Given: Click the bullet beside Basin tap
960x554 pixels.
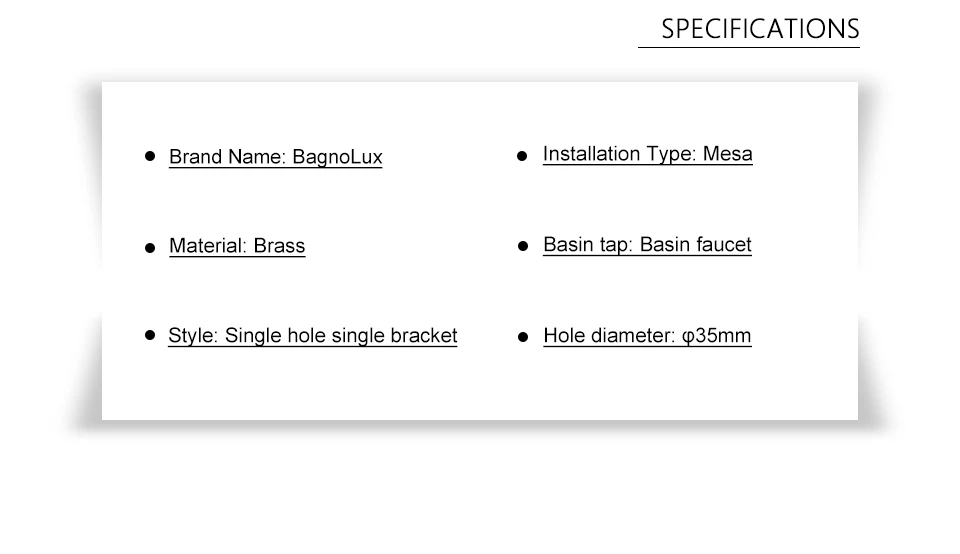Looking at the screenshot, I should tap(522, 246).
